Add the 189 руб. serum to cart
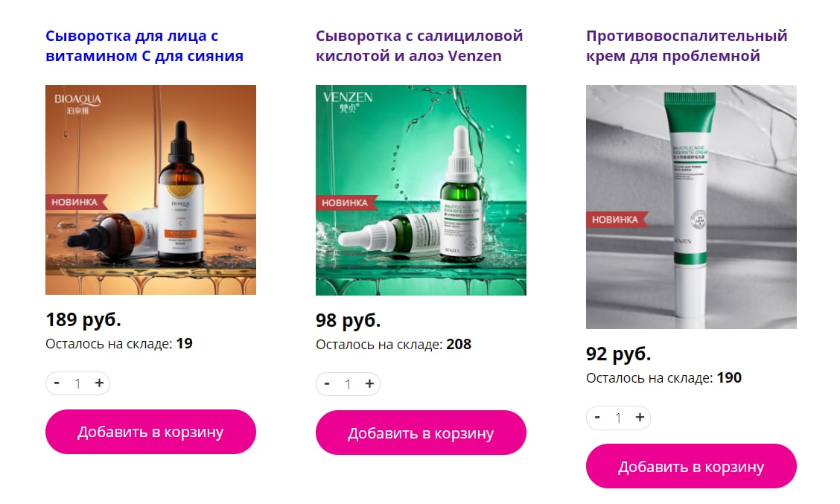840x504 pixels. coord(150,432)
